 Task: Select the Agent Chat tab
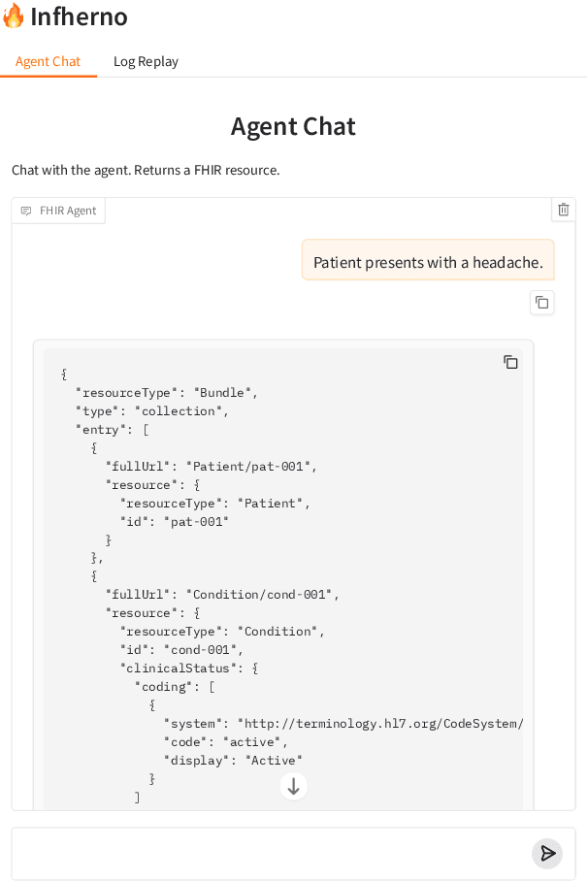click(49, 60)
